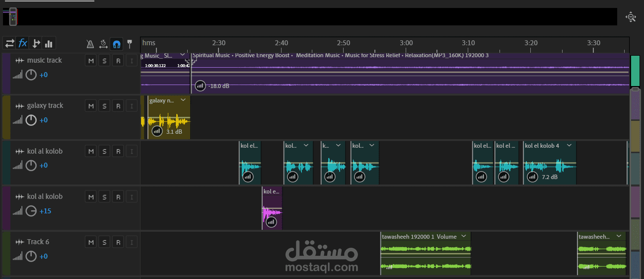Click the volume knob of music track
The height and width of the screenshot is (279, 644).
point(31,75)
